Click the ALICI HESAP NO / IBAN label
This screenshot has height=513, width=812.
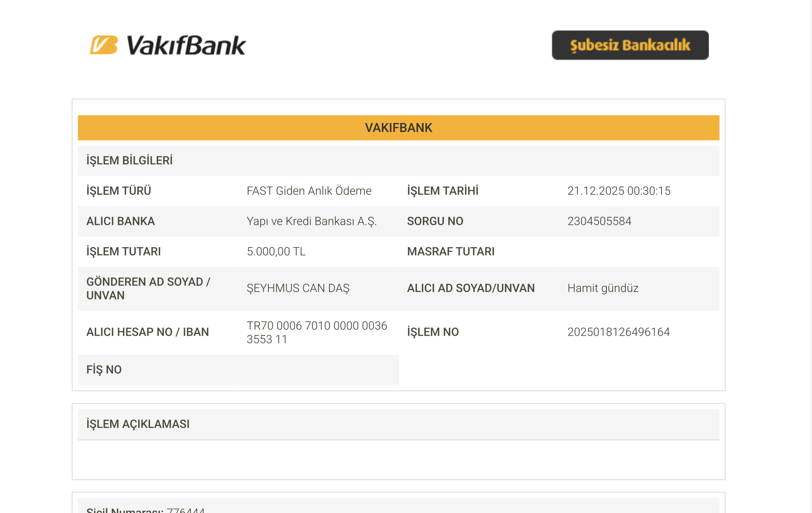(x=148, y=332)
